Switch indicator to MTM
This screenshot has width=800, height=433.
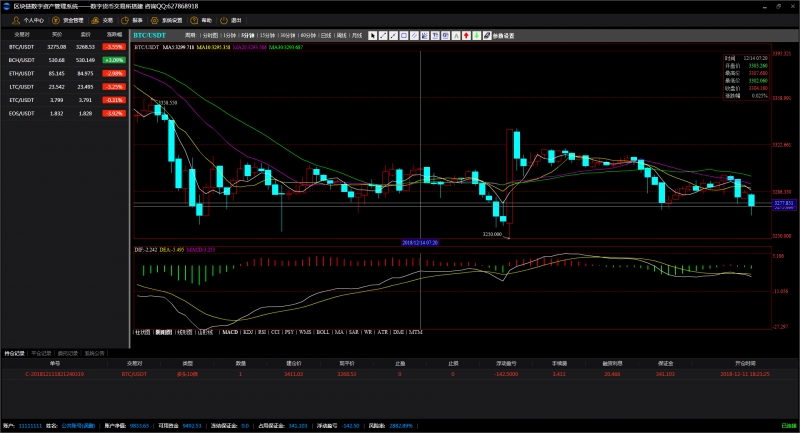(416, 332)
